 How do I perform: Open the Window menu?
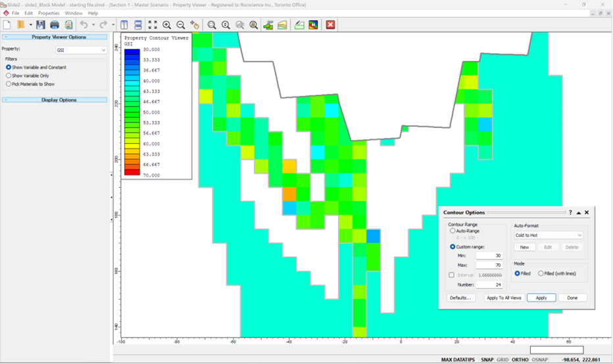[x=74, y=13]
